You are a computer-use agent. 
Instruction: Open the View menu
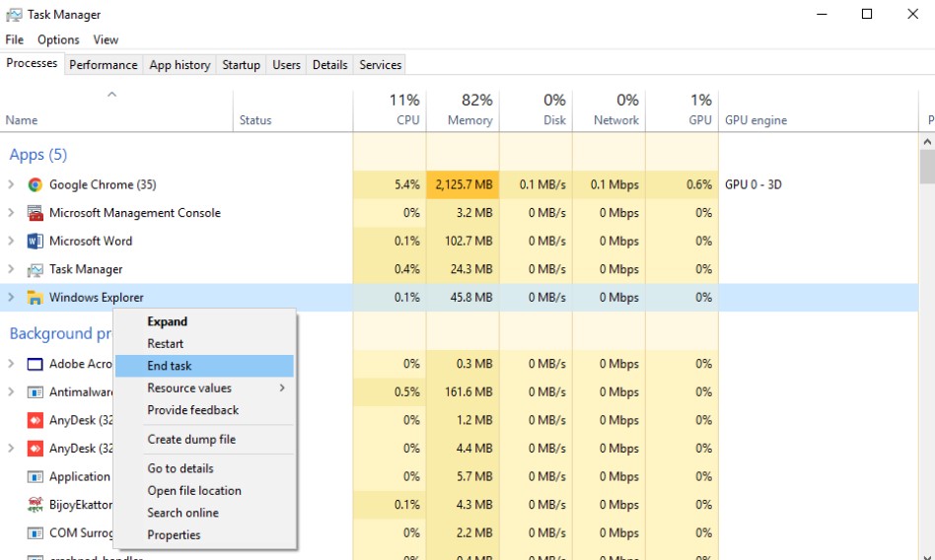click(106, 39)
